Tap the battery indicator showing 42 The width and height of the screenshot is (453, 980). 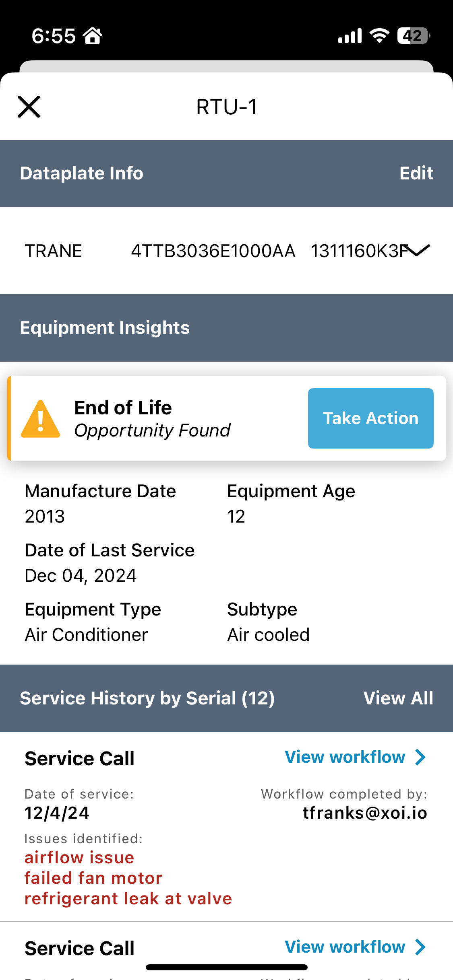pos(414,36)
